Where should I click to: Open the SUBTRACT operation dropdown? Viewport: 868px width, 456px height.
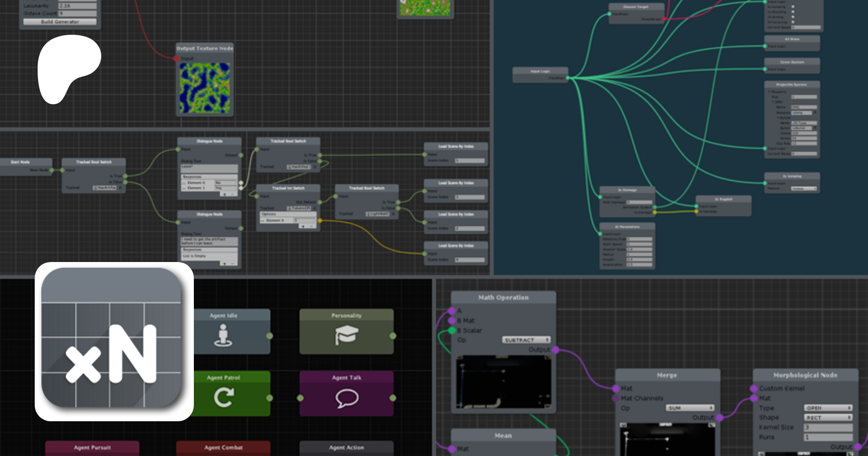[x=526, y=340]
